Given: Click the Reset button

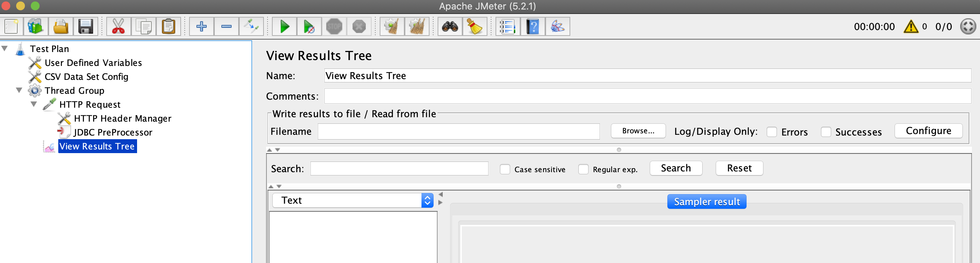Looking at the screenshot, I should point(739,168).
